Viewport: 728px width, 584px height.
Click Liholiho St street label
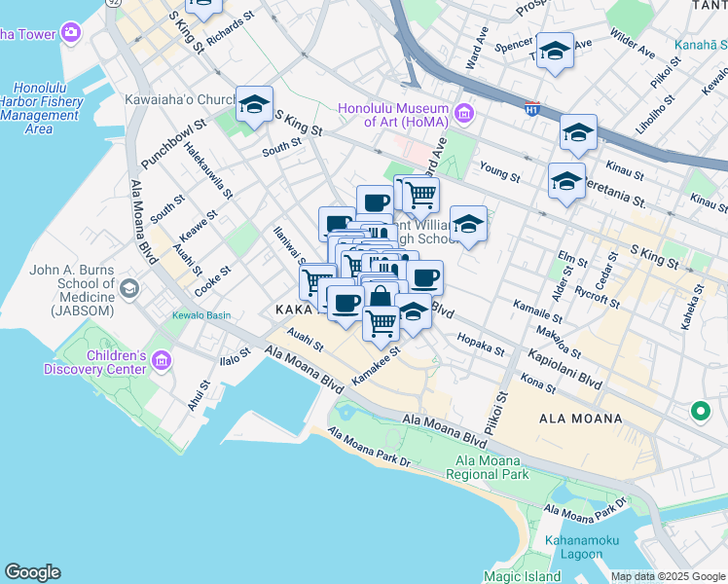(x=655, y=115)
